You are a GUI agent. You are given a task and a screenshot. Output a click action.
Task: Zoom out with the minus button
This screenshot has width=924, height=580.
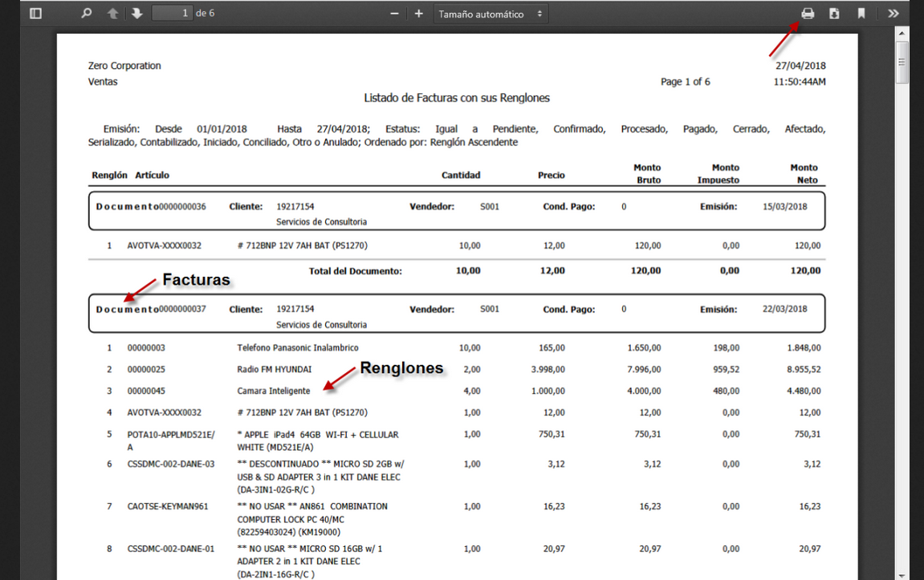(x=394, y=14)
